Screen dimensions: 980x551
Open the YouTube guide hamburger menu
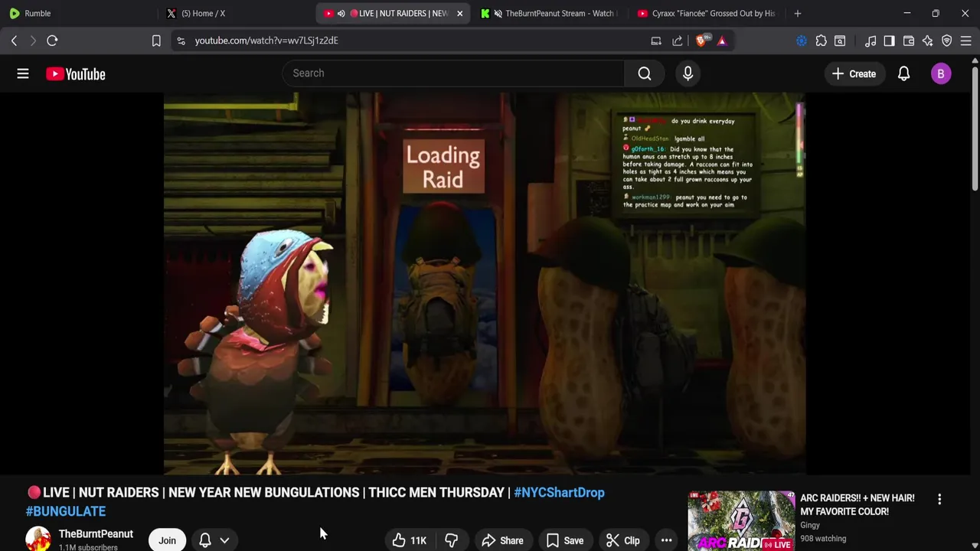tap(23, 73)
